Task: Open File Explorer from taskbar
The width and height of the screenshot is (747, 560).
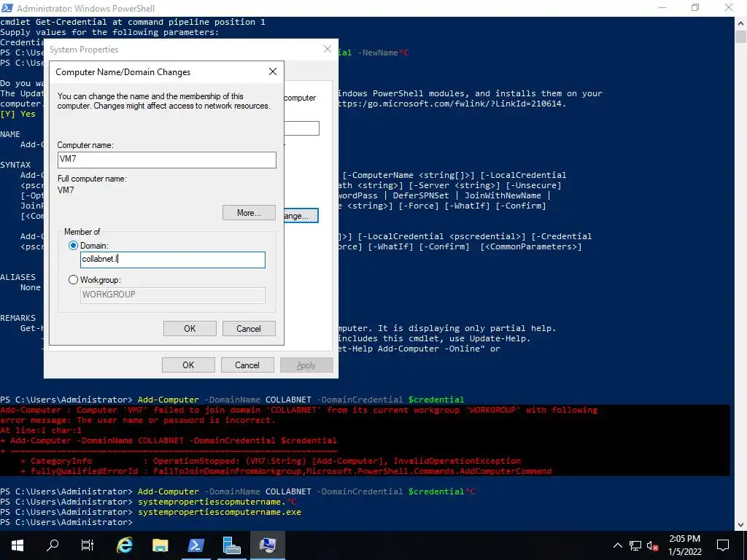Action: pos(160,545)
